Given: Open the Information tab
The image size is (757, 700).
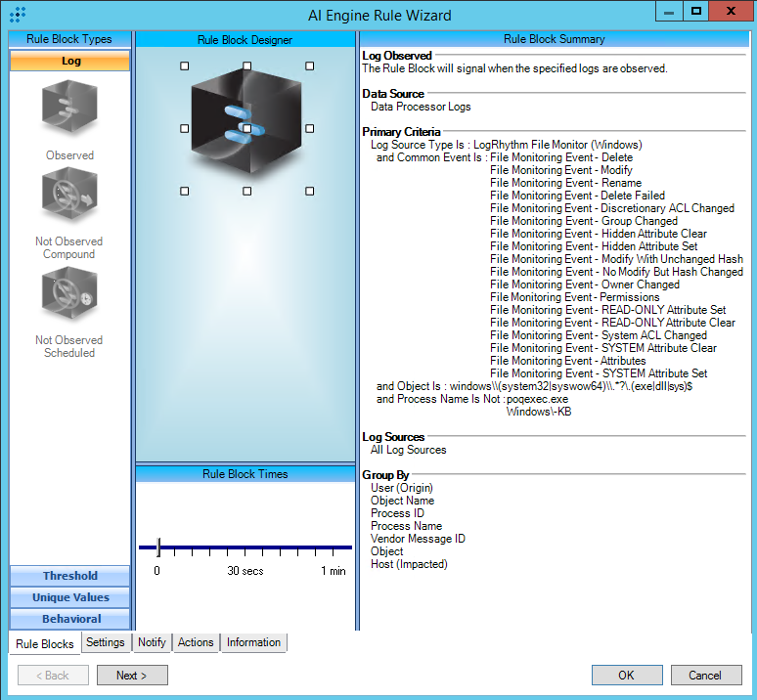Looking at the screenshot, I should 253,642.
